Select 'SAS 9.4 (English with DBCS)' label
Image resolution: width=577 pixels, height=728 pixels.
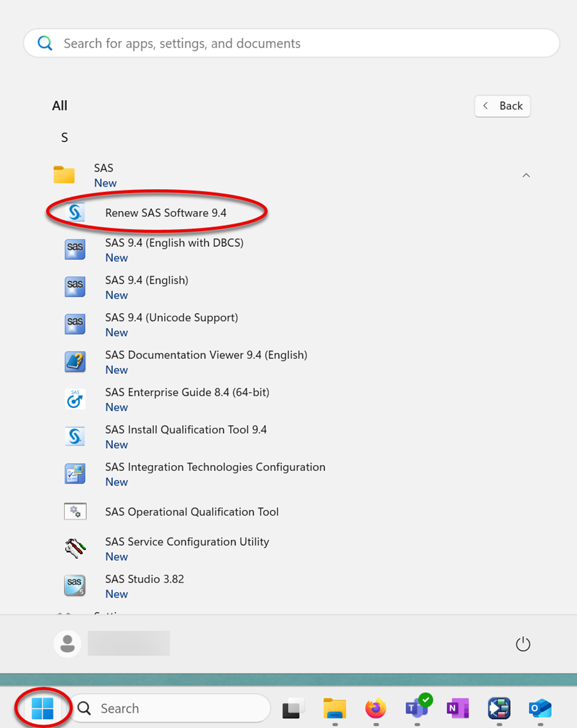[174, 243]
